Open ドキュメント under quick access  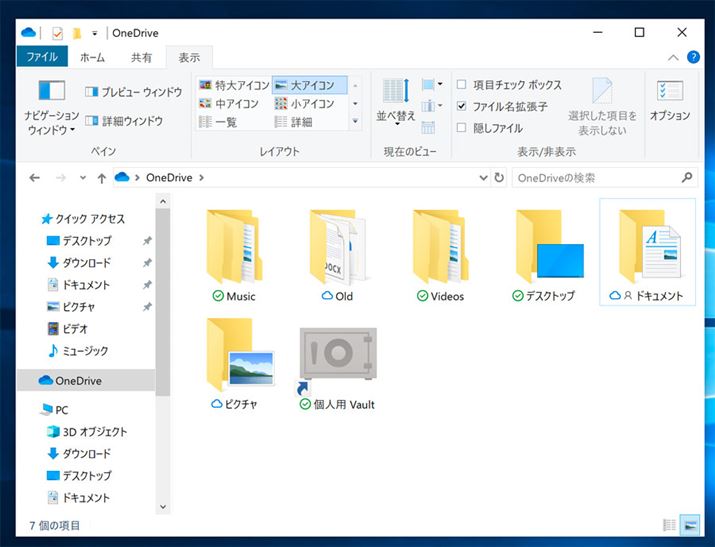[x=78, y=285]
